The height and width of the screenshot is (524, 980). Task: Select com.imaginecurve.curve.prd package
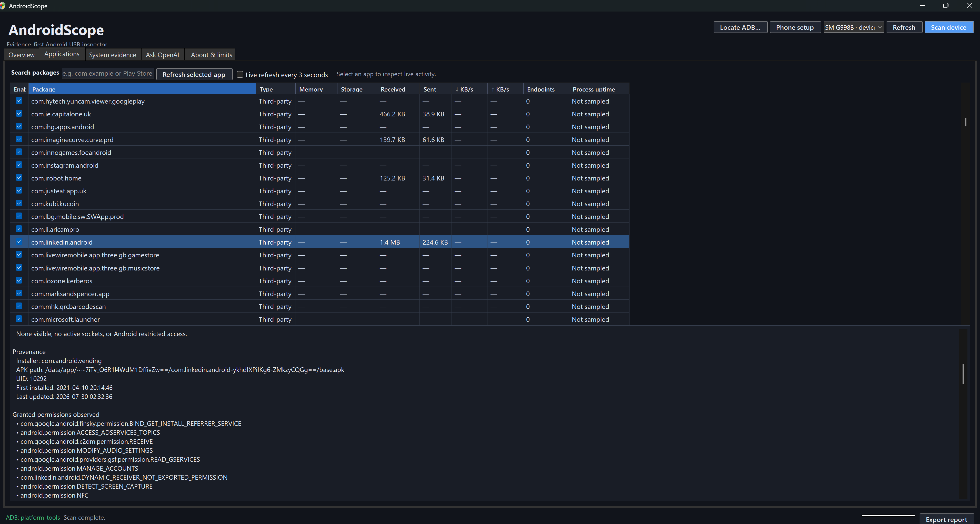click(319, 139)
